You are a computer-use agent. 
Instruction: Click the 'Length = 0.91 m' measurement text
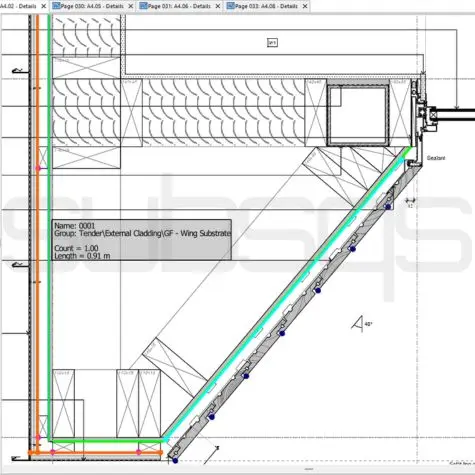pos(82,256)
